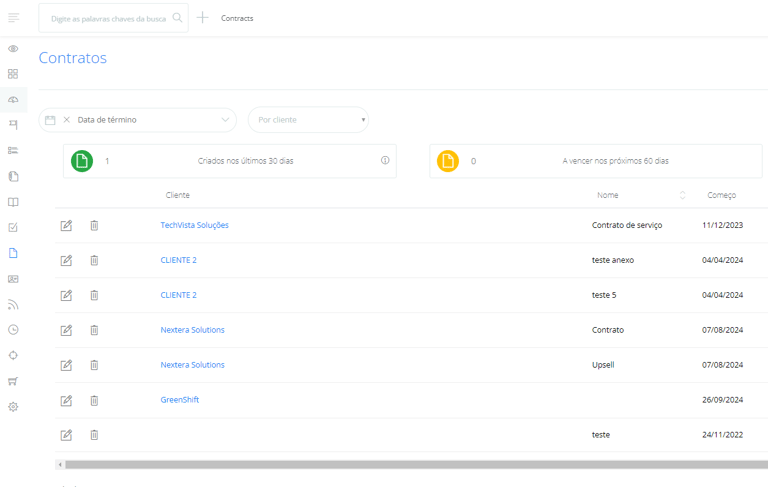Viewport: 768px width, 487px height.
Task: Open Nextera Solutions link in Upsell row
Action: [192, 365]
